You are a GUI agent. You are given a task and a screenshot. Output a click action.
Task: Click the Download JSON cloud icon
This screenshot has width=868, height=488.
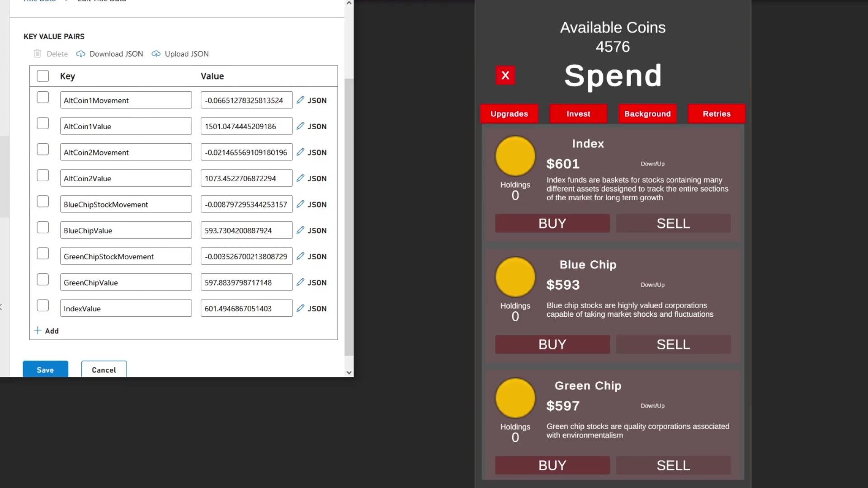80,54
